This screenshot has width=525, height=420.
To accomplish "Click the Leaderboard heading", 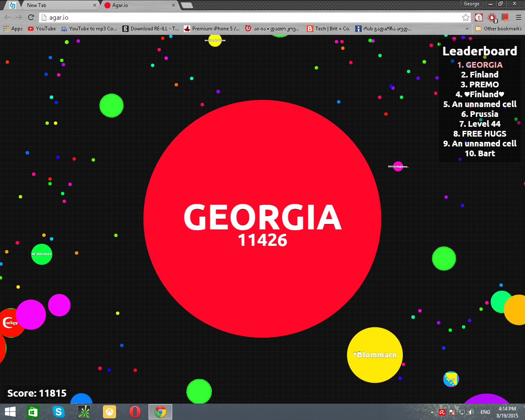I will click(480, 51).
